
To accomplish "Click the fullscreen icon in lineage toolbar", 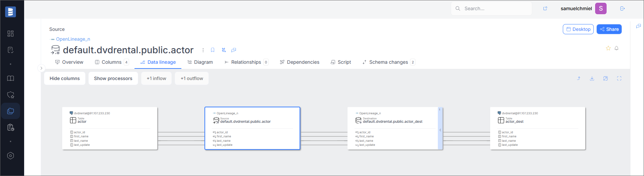I will point(619,78).
